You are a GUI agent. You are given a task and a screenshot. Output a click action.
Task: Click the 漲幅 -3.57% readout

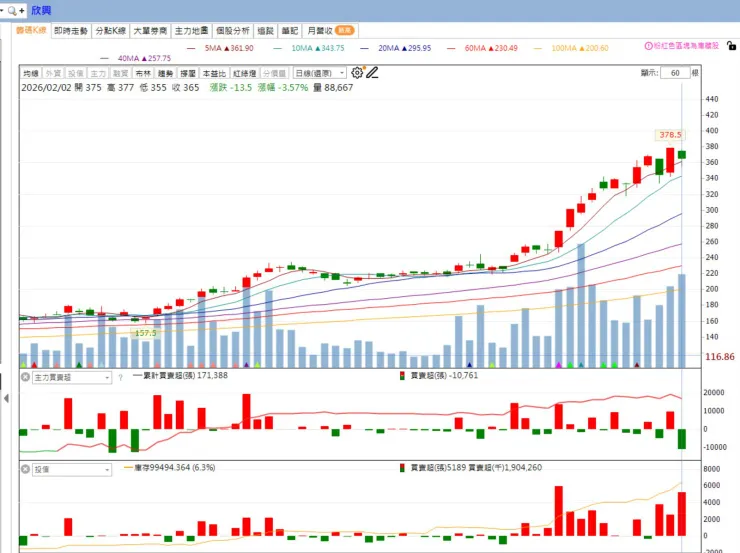283,88
